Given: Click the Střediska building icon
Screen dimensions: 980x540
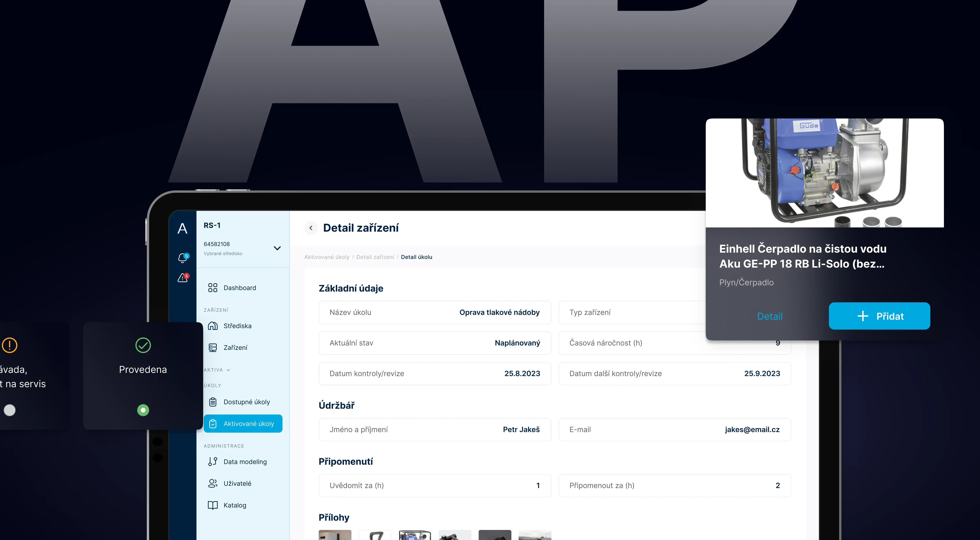Looking at the screenshot, I should pos(213,326).
